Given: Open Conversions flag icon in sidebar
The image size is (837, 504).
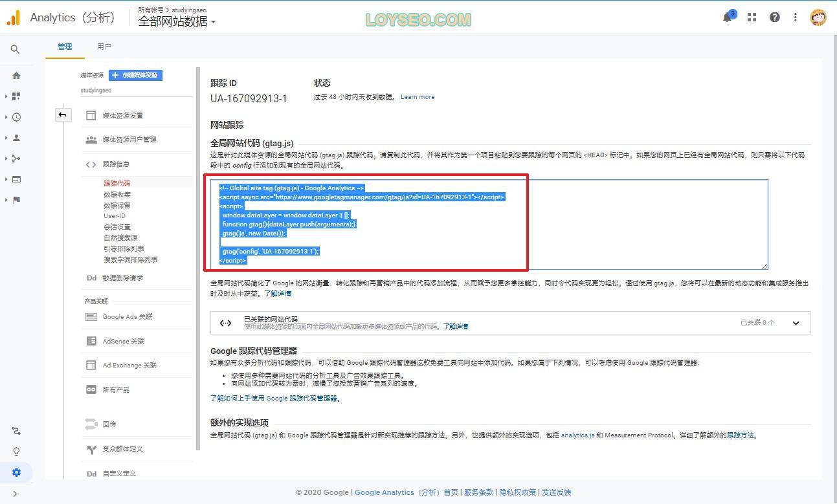Looking at the screenshot, I should (x=16, y=200).
